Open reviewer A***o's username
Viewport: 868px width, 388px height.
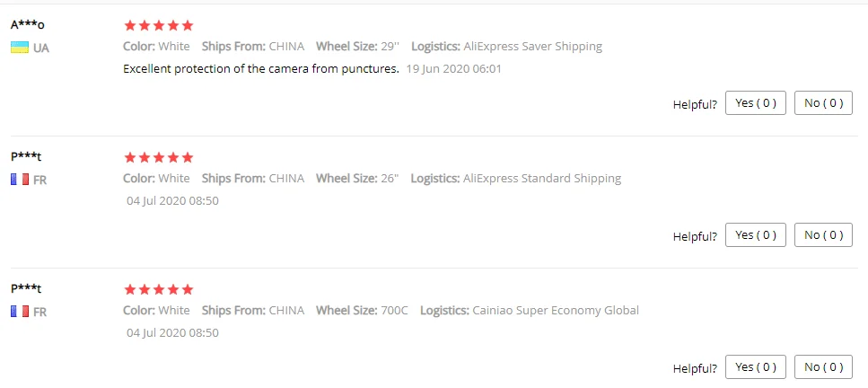[28, 25]
